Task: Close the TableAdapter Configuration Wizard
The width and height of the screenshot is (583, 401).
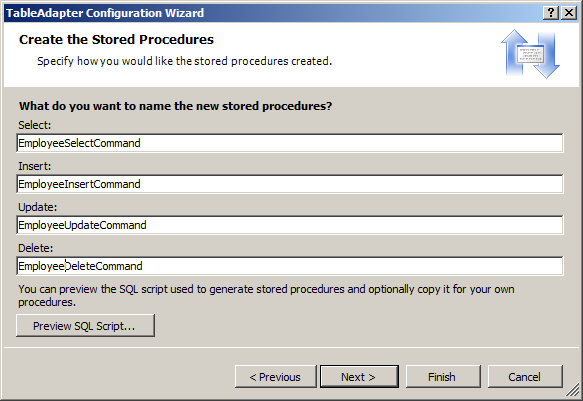Action: (x=569, y=13)
